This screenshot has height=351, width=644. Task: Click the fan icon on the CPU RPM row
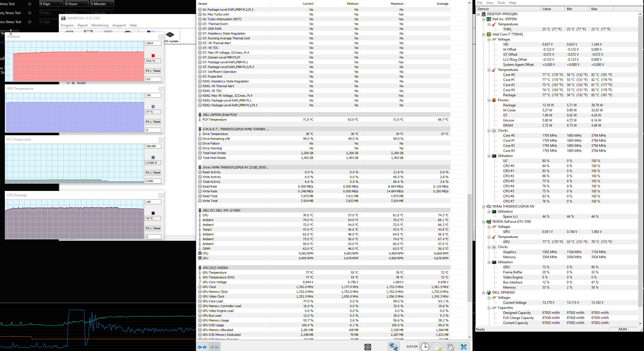[x=200, y=253]
